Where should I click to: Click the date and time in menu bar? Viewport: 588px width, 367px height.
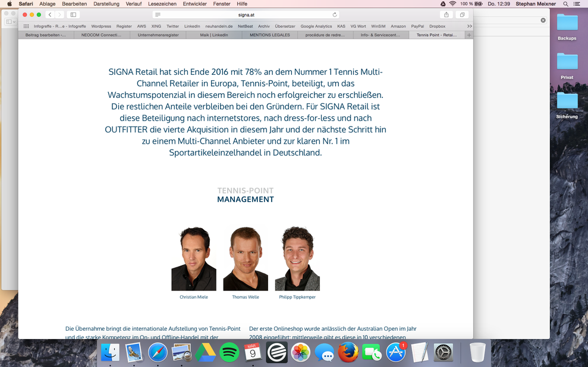(x=499, y=4)
